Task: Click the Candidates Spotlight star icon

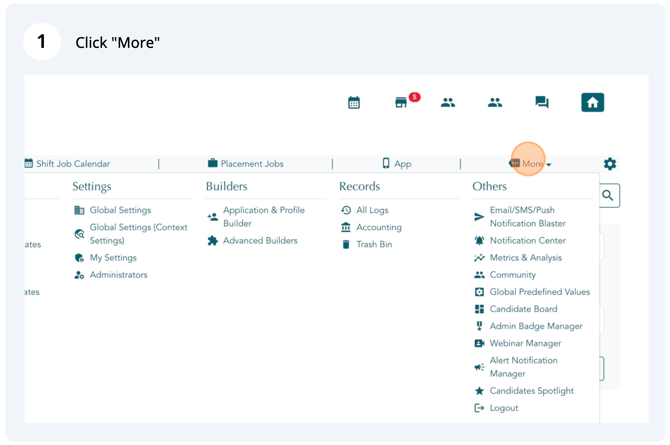Action: pyautogui.click(x=479, y=391)
